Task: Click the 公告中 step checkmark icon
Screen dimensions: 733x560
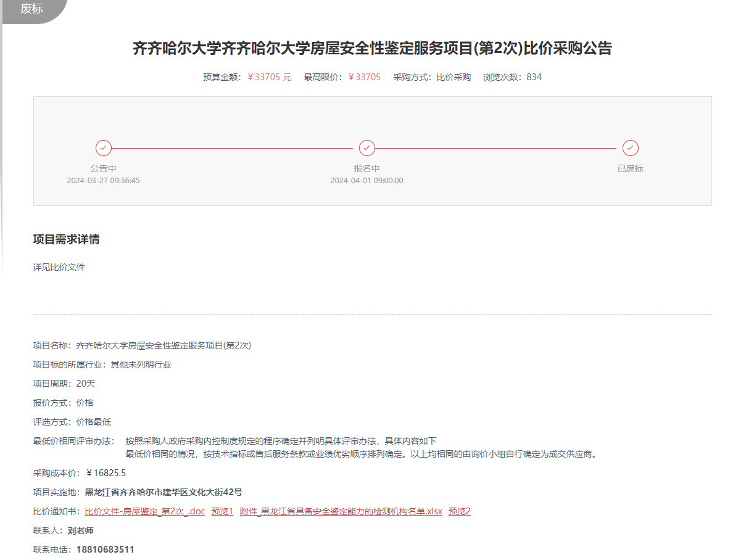Action: click(x=104, y=148)
